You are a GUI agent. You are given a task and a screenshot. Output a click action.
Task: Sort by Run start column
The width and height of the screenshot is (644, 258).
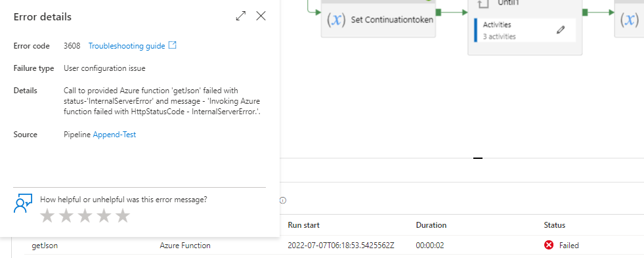pos(303,225)
